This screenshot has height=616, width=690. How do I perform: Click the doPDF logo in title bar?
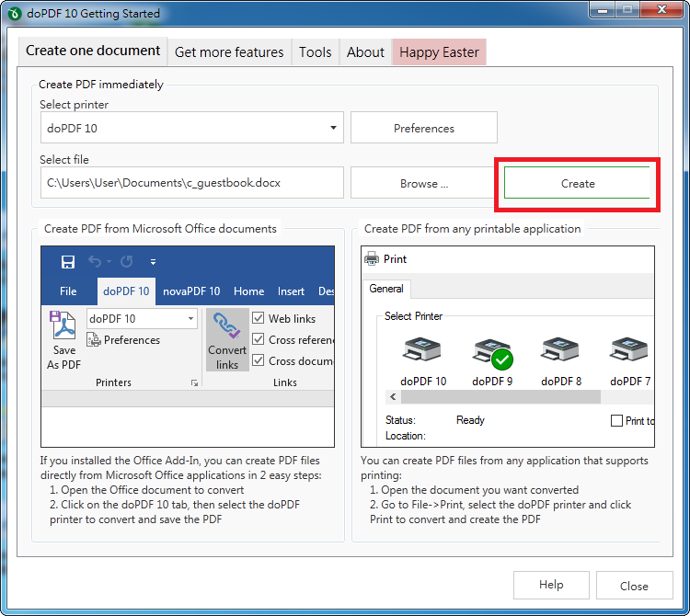click(x=15, y=13)
